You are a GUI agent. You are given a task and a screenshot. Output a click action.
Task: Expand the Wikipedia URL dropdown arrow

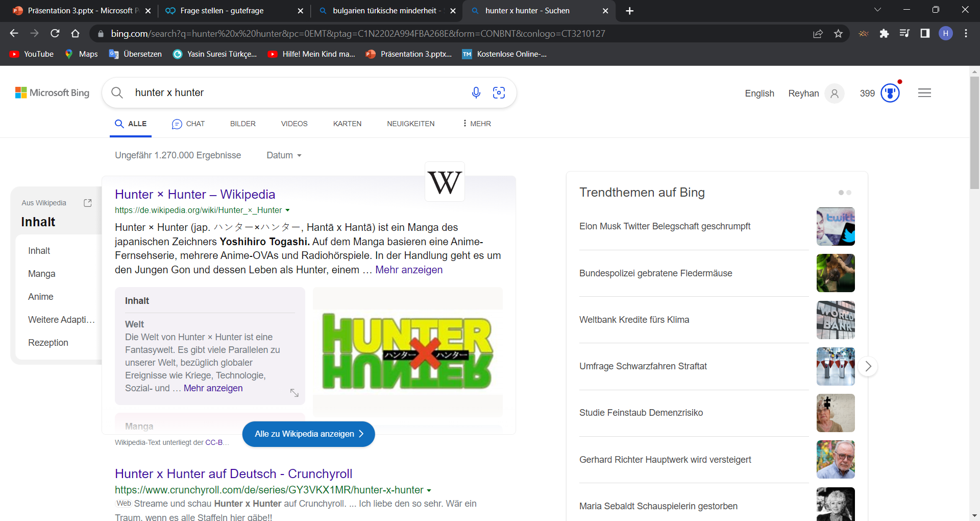pos(287,210)
